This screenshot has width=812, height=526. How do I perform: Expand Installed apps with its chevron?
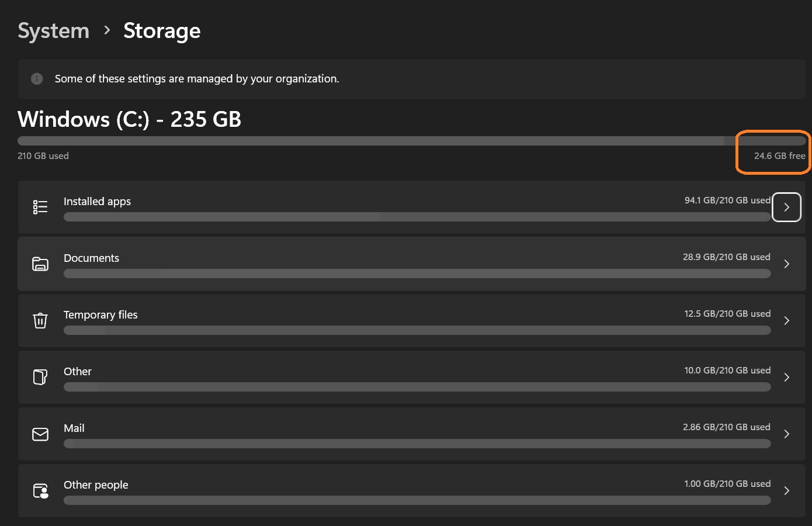coord(786,207)
